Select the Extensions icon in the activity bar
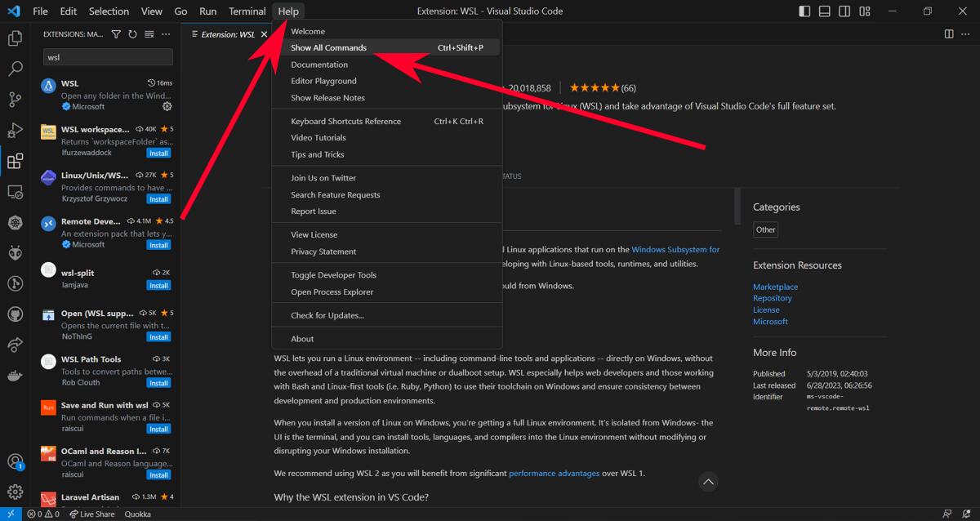This screenshot has height=521, width=980. (x=15, y=161)
